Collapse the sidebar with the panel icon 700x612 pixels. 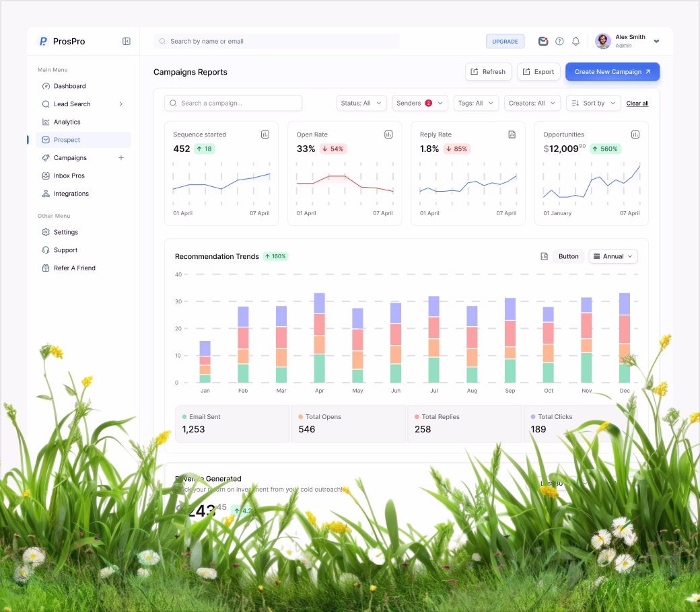127,41
